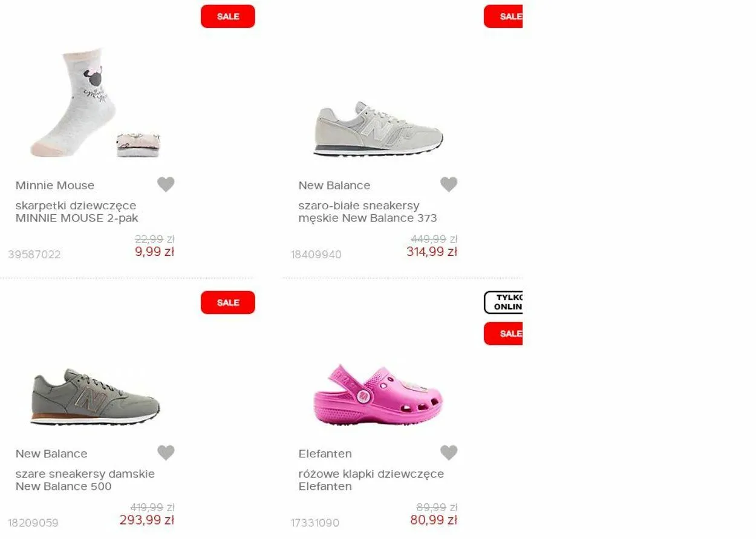Favorite the Minnie Mouse socks with heart icon
756x539 pixels.
coord(166,185)
